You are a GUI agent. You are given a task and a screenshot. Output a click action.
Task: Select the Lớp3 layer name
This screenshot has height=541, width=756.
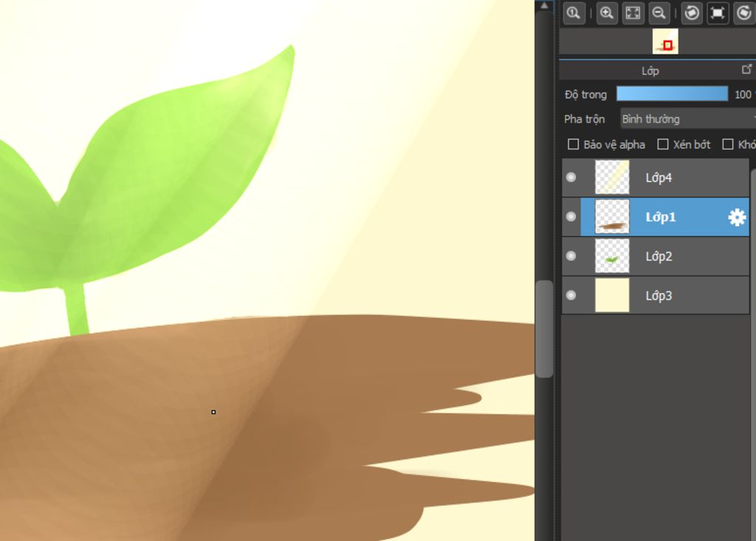659,295
